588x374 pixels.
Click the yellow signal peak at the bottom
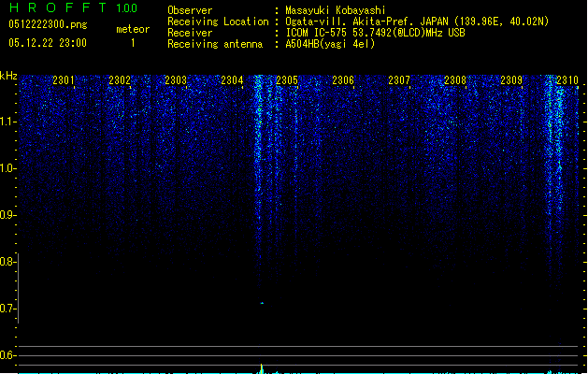[x=262, y=367]
